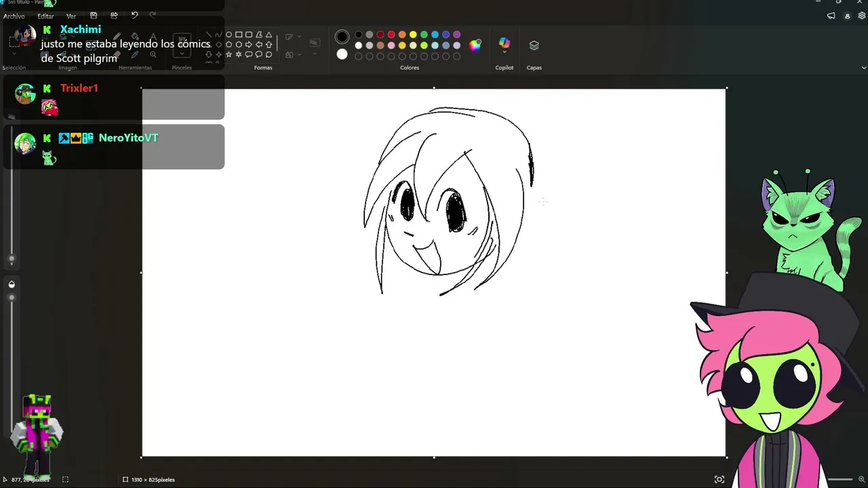The width and height of the screenshot is (868, 488).
Task: Select the Oval shape
Action: [229, 35]
